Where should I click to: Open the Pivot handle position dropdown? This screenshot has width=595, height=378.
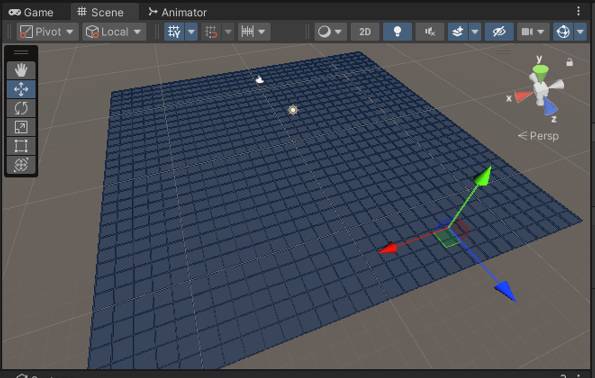click(48, 32)
